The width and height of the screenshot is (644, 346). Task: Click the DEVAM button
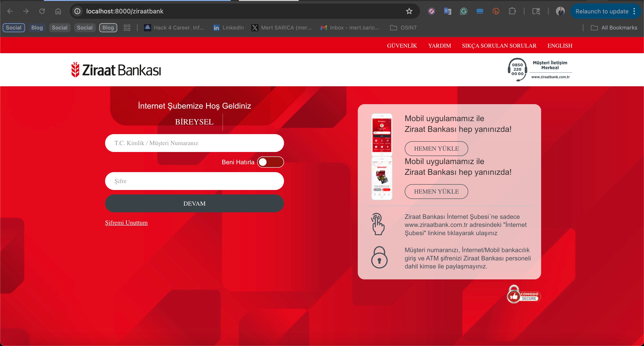coord(194,204)
